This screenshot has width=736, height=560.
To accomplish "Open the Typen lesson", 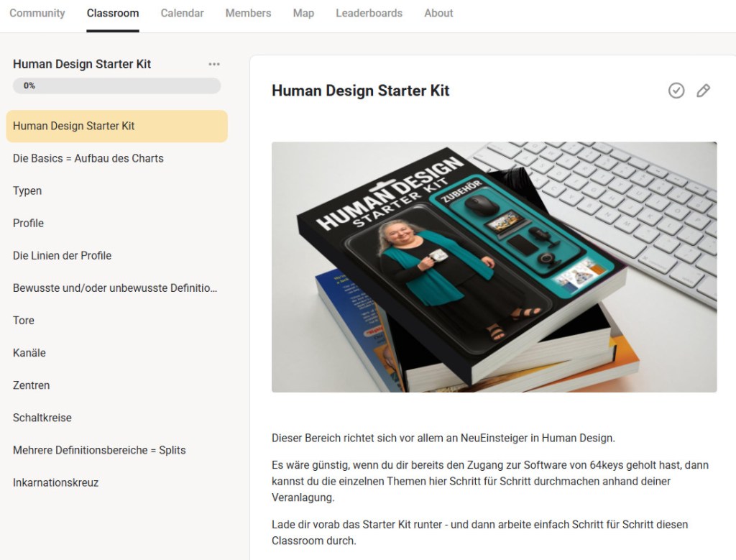I will [27, 191].
